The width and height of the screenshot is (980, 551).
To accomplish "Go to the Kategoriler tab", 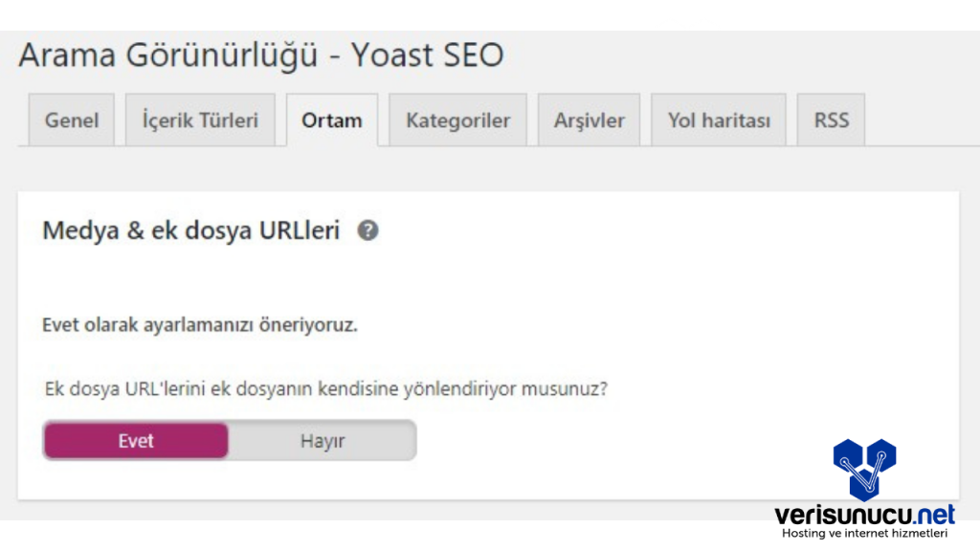I will 457,121.
